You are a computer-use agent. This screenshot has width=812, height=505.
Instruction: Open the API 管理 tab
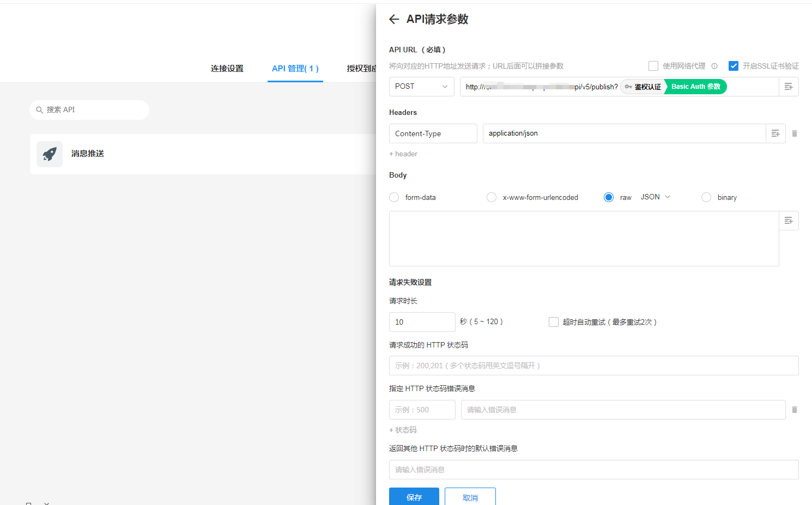pos(295,69)
